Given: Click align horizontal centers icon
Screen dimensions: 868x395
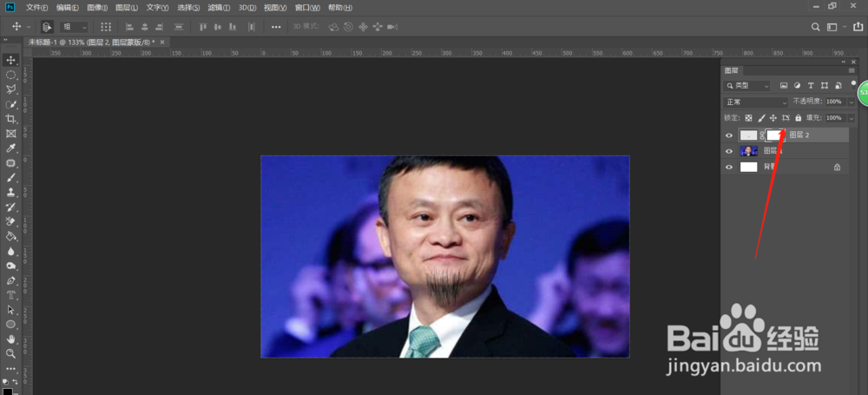Looking at the screenshot, I should coord(144,27).
